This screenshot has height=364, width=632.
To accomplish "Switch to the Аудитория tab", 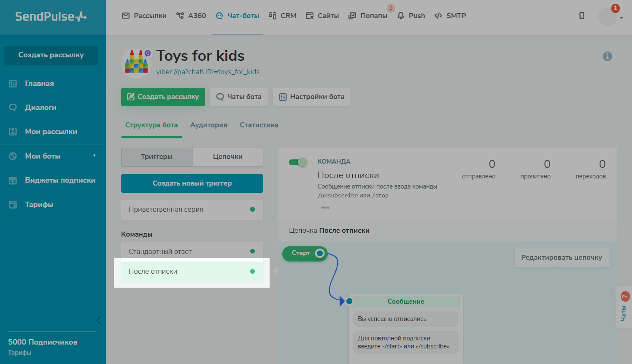I will (x=209, y=125).
